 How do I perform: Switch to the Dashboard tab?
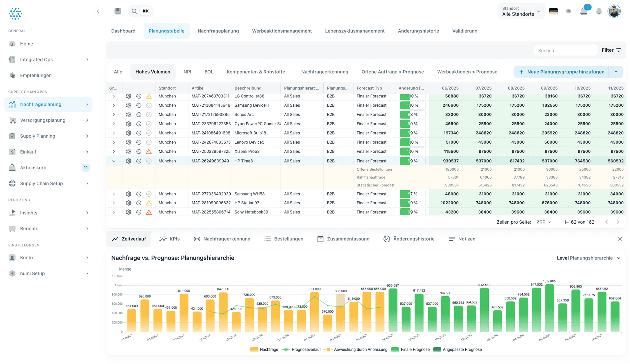pyautogui.click(x=123, y=31)
